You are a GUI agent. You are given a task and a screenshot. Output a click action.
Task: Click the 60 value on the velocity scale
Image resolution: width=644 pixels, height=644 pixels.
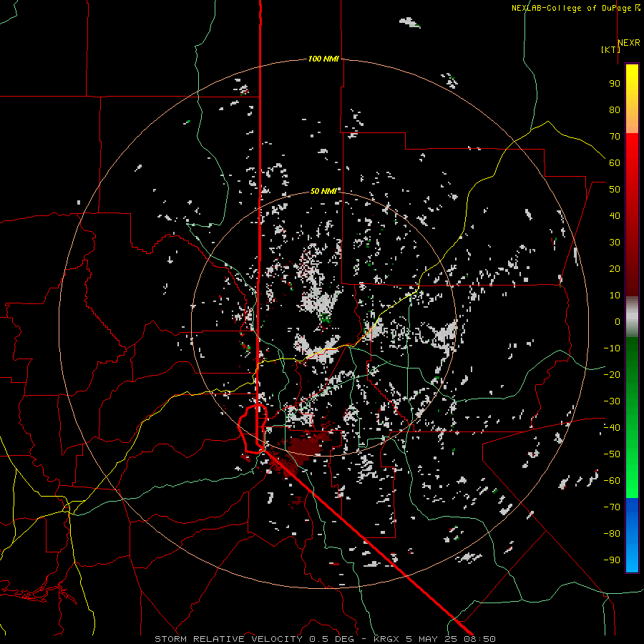click(615, 162)
